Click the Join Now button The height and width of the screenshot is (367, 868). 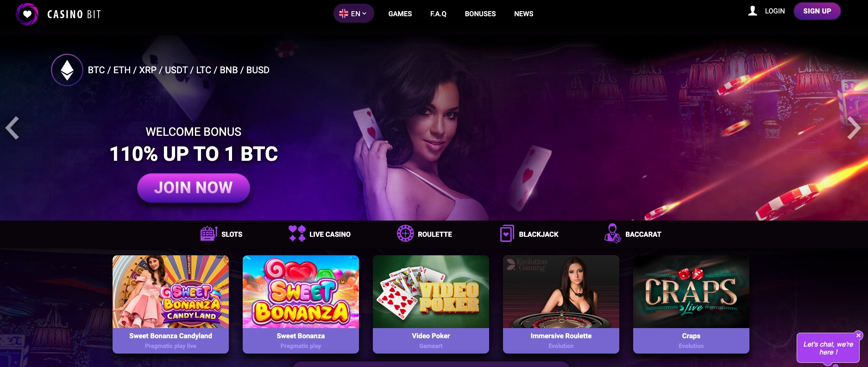(x=194, y=188)
